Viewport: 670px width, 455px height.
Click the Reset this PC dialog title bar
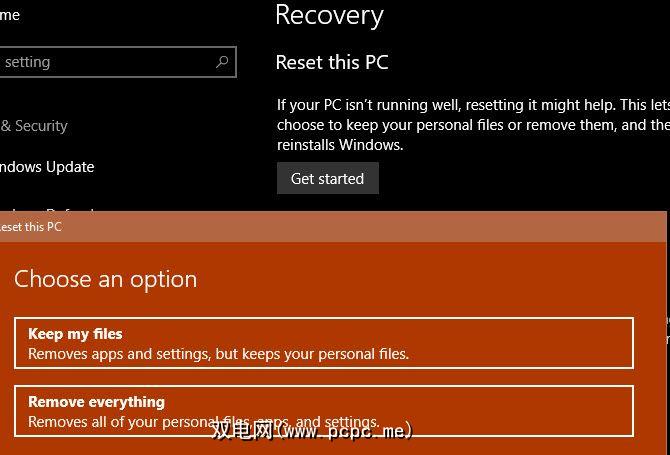[x=300, y=227]
